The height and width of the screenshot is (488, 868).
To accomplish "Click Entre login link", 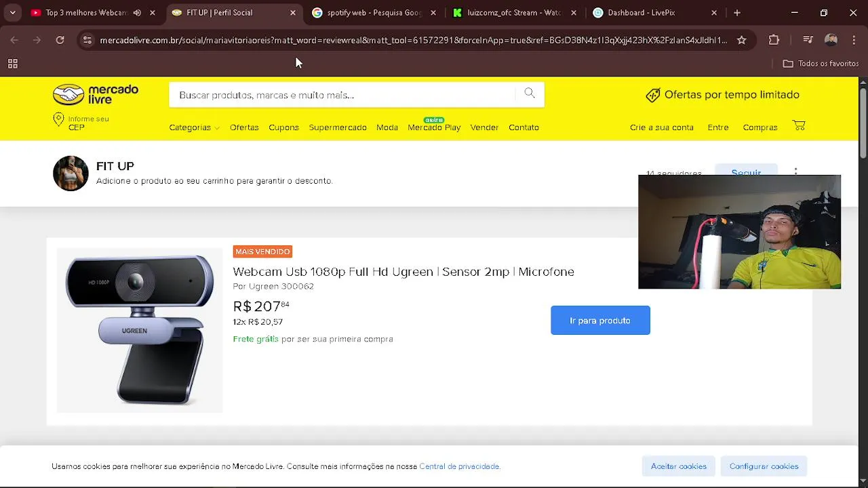I will pyautogui.click(x=718, y=127).
